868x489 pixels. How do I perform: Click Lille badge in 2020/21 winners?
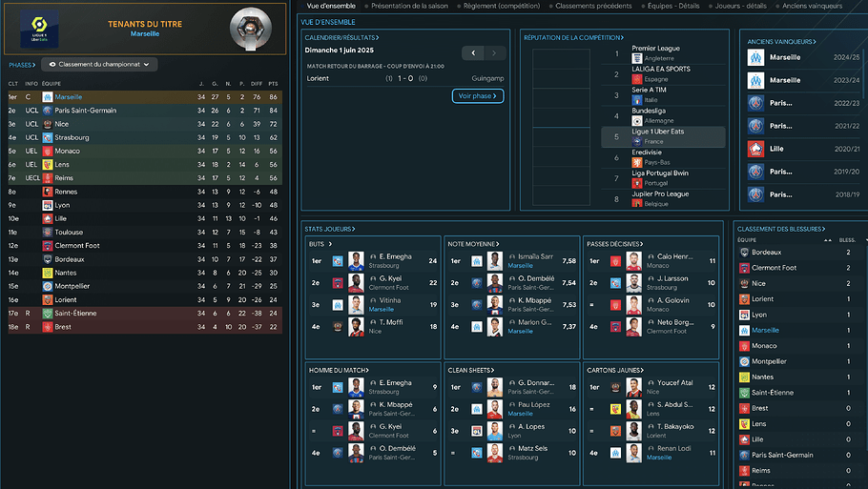755,149
